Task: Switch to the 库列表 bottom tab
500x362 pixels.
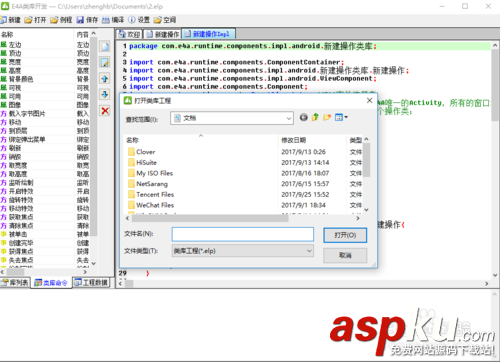Action: click(x=15, y=283)
